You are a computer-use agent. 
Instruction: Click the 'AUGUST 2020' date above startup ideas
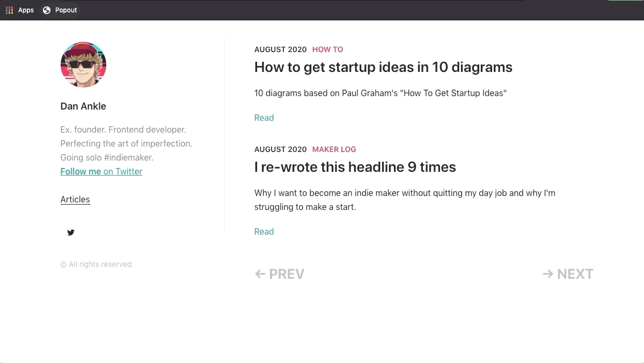coord(281,49)
